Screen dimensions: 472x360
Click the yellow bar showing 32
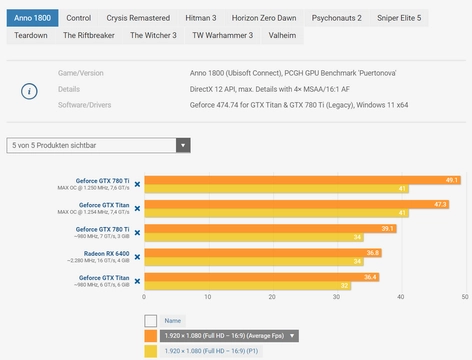click(x=248, y=286)
